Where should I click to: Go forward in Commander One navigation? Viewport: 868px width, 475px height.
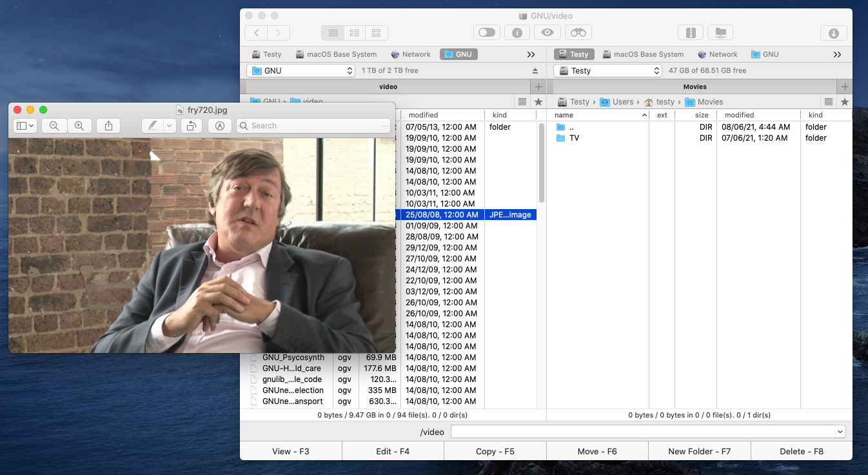point(279,33)
